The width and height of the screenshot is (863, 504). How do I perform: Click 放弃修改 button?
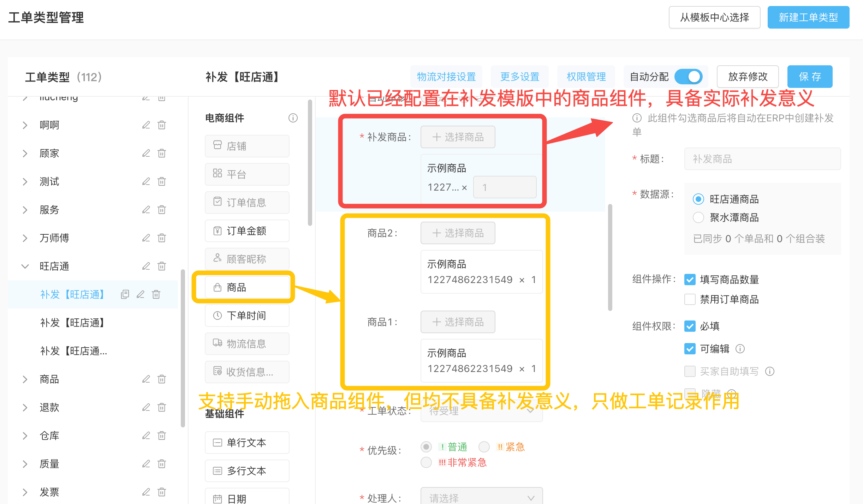click(748, 77)
